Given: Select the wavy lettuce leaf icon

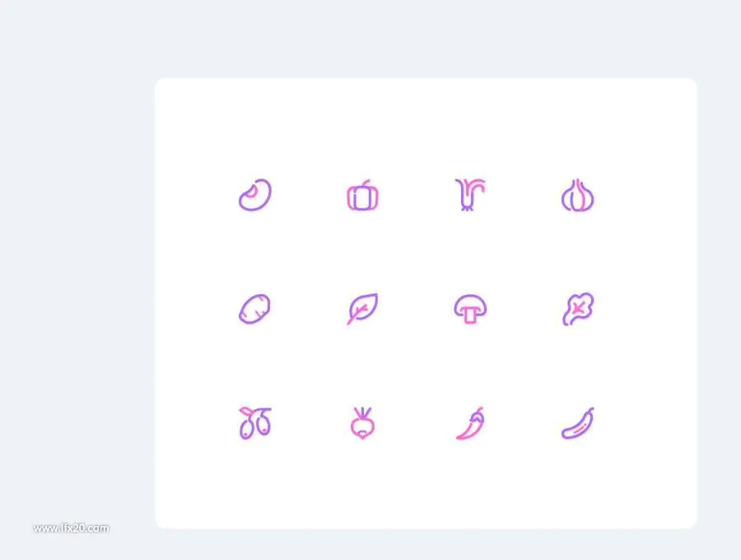Looking at the screenshot, I should 578,309.
